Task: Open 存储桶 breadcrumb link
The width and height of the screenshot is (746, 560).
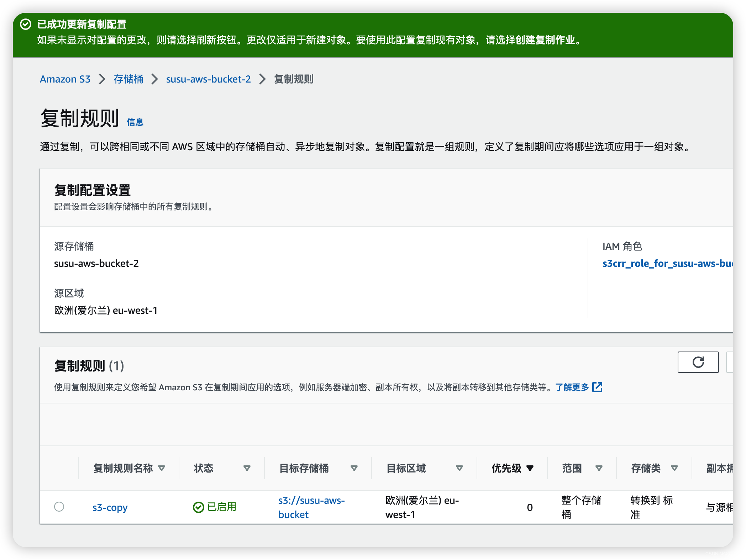Action: [128, 79]
